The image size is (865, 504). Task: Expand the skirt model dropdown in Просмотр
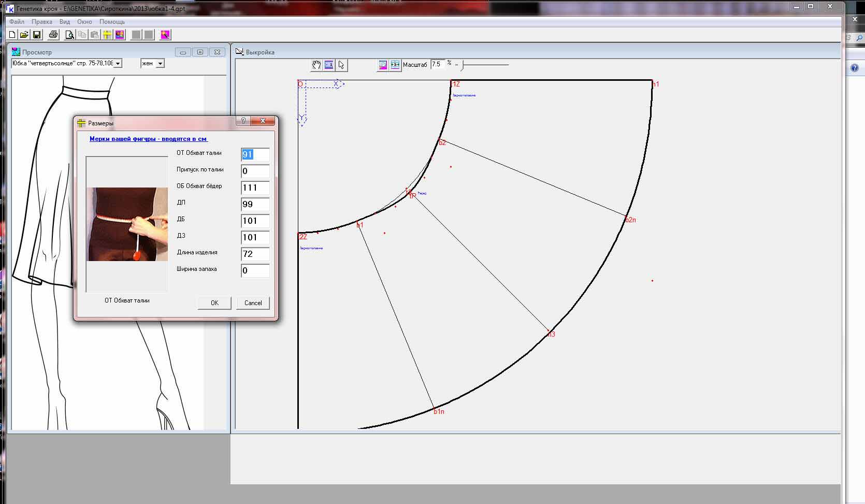pyautogui.click(x=118, y=63)
